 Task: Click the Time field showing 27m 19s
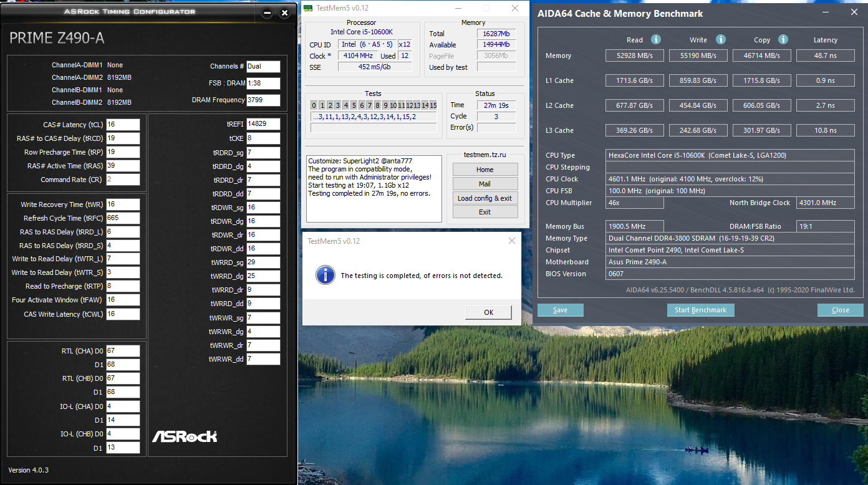[x=496, y=105]
